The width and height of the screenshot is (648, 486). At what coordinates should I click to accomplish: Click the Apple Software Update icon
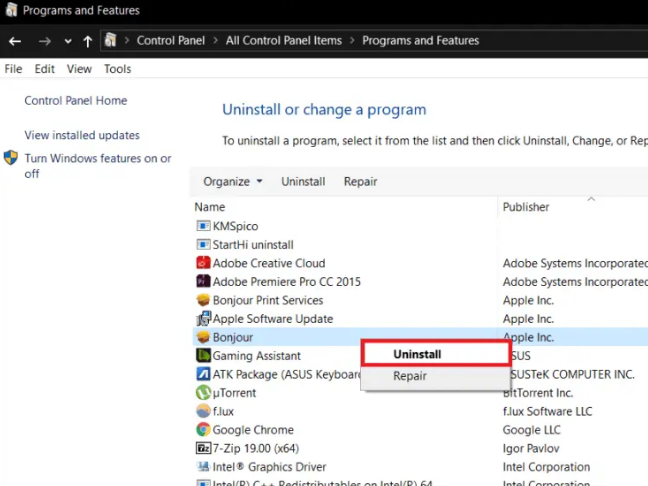203,318
